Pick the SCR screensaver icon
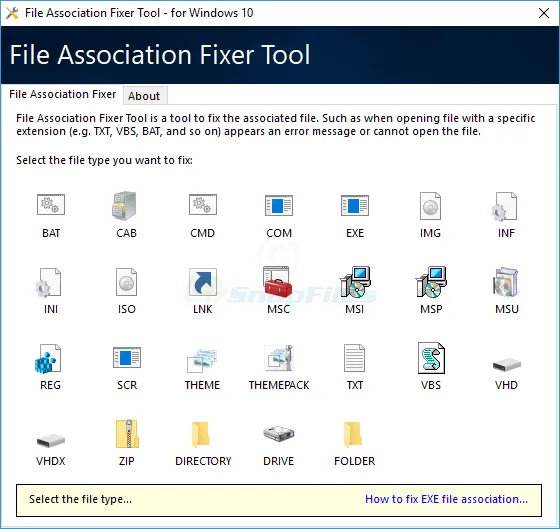560x529 pixels. pyautogui.click(x=127, y=358)
